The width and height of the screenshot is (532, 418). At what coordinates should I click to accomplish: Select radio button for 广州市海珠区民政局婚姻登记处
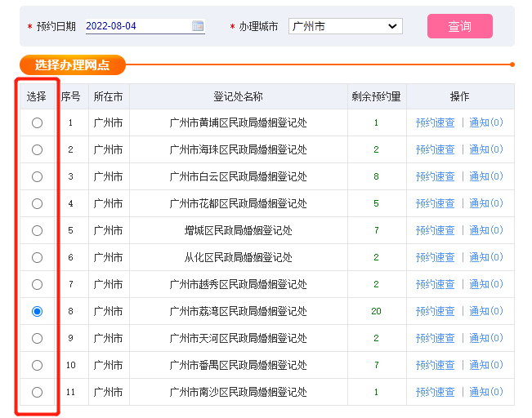[37, 149]
